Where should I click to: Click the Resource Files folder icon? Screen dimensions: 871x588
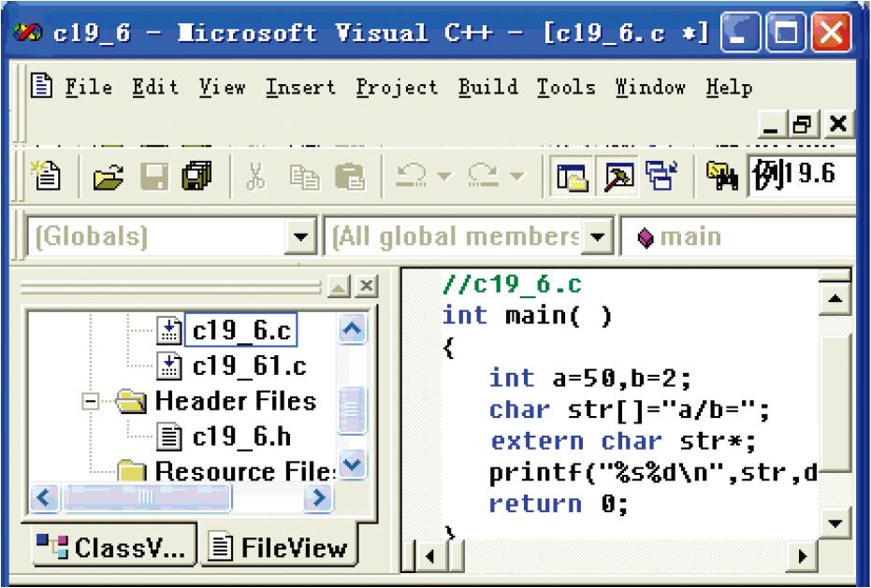(x=132, y=470)
